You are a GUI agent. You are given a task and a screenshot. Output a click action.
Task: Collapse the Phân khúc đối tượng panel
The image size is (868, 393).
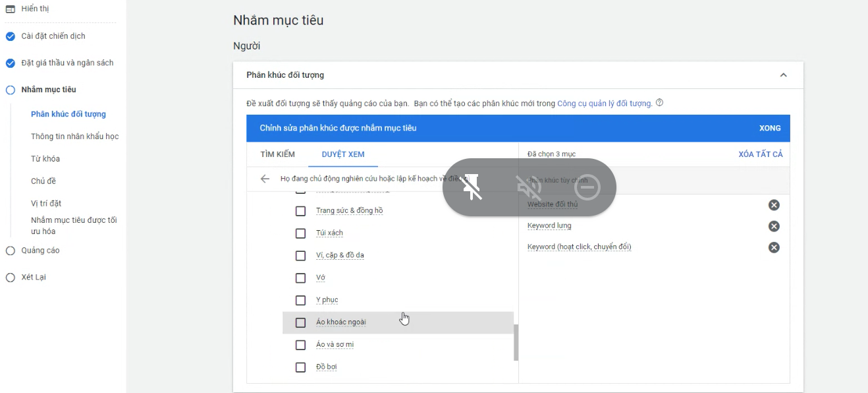point(783,75)
